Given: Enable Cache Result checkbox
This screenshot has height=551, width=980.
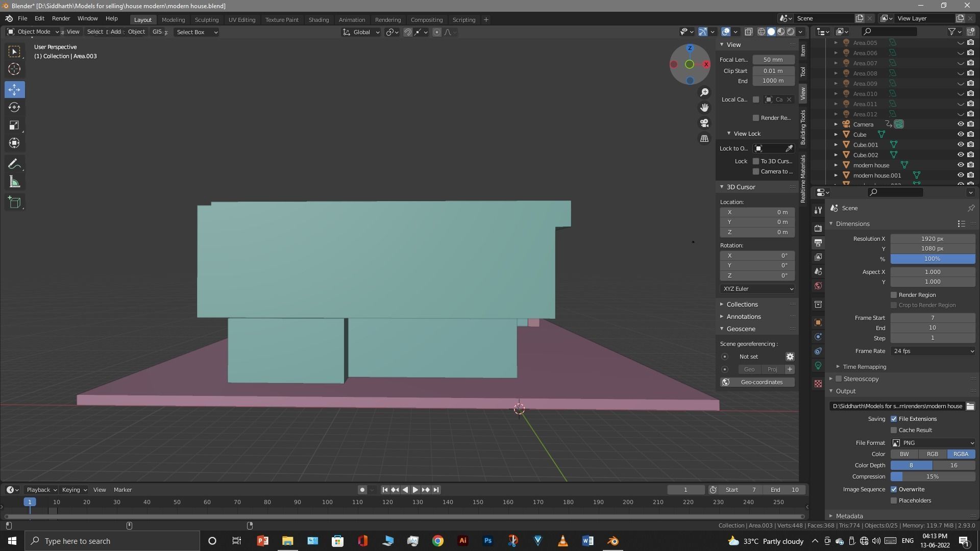Looking at the screenshot, I should click(x=894, y=430).
